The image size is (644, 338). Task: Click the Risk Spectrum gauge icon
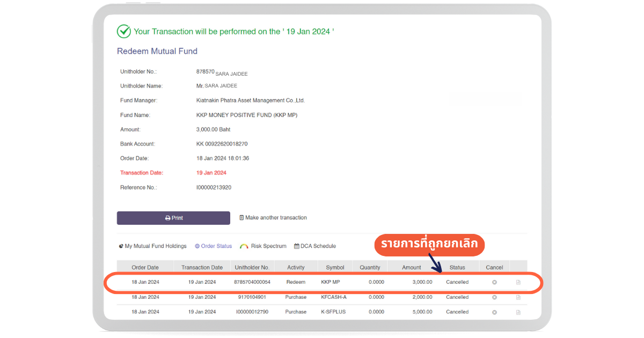(244, 246)
